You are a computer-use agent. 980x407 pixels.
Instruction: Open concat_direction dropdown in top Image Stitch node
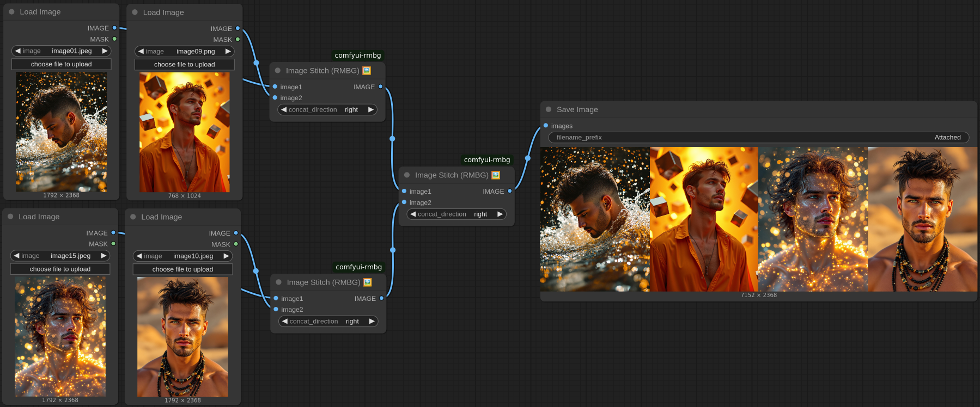327,109
